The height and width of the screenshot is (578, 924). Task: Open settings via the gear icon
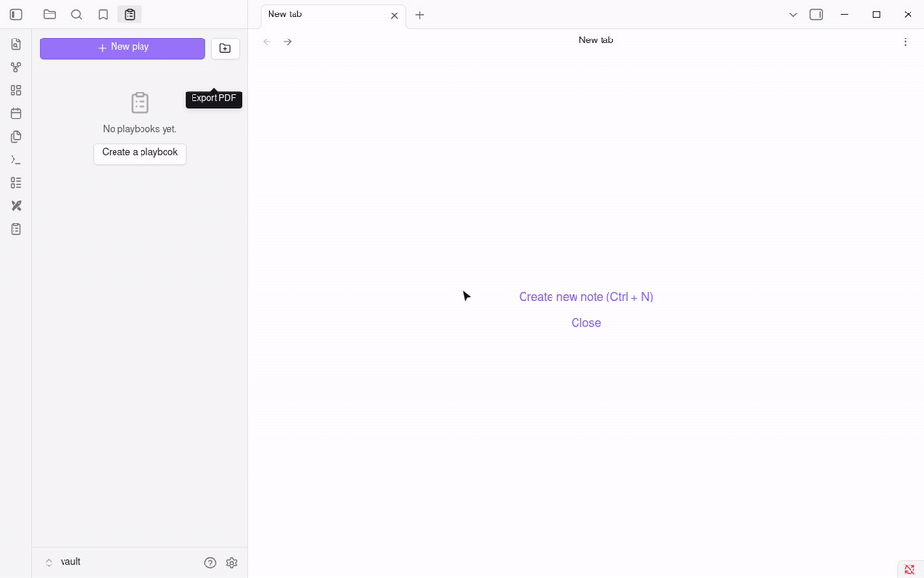[232, 563]
